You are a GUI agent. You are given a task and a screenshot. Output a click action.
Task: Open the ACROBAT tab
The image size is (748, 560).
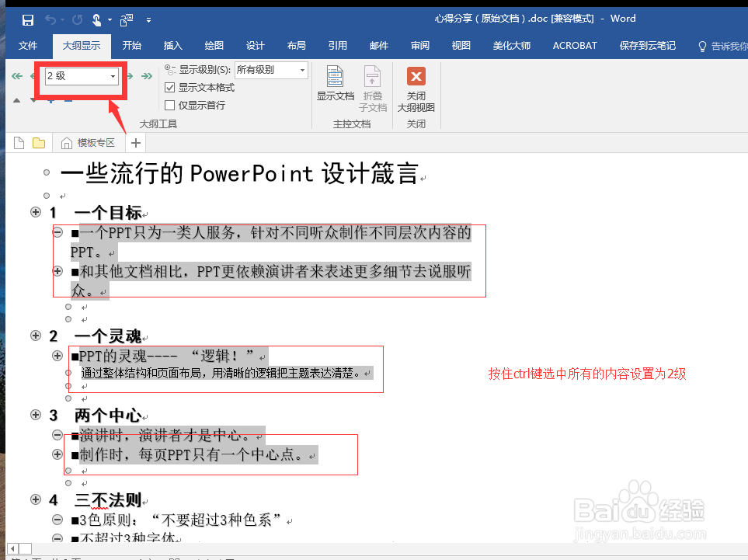575,46
